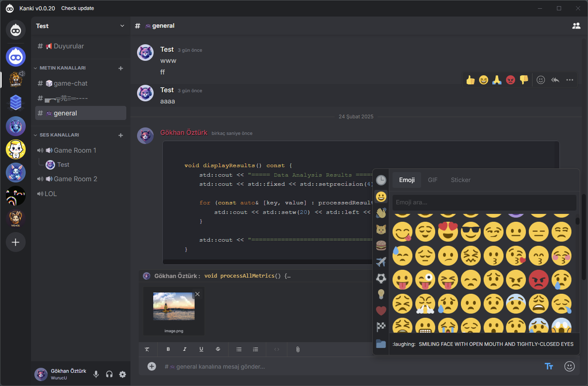Screen dimensions: 588x386
Task: Switch to the GIF tab
Action: [x=432, y=180]
